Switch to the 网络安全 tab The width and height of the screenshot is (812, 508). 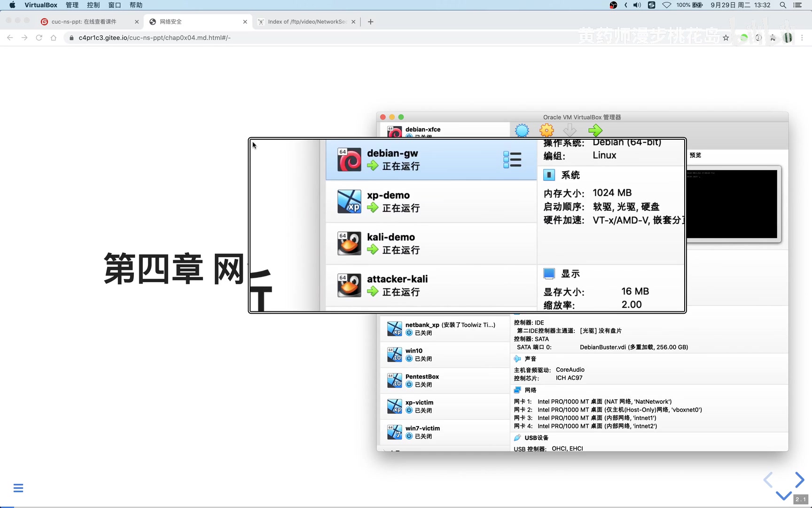[197, 22]
